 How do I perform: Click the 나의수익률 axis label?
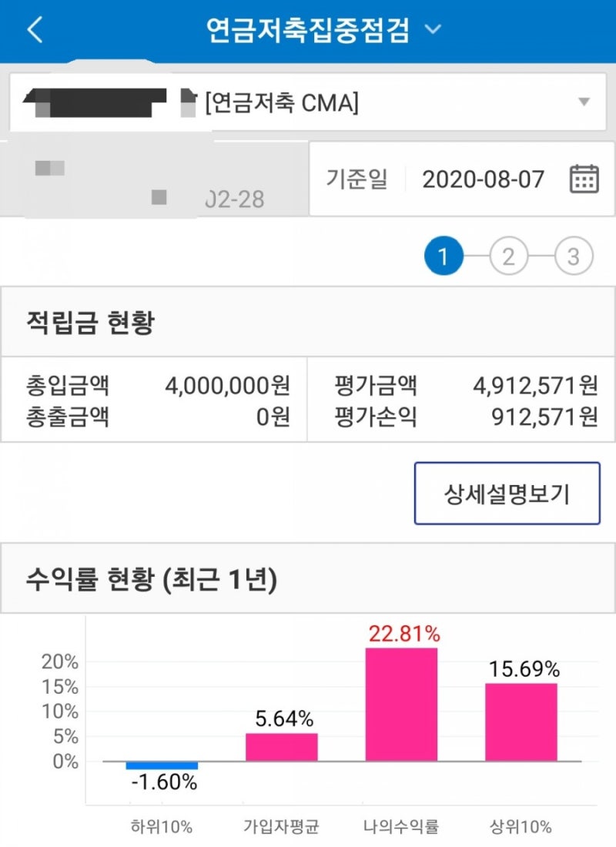tap(401, 826)
